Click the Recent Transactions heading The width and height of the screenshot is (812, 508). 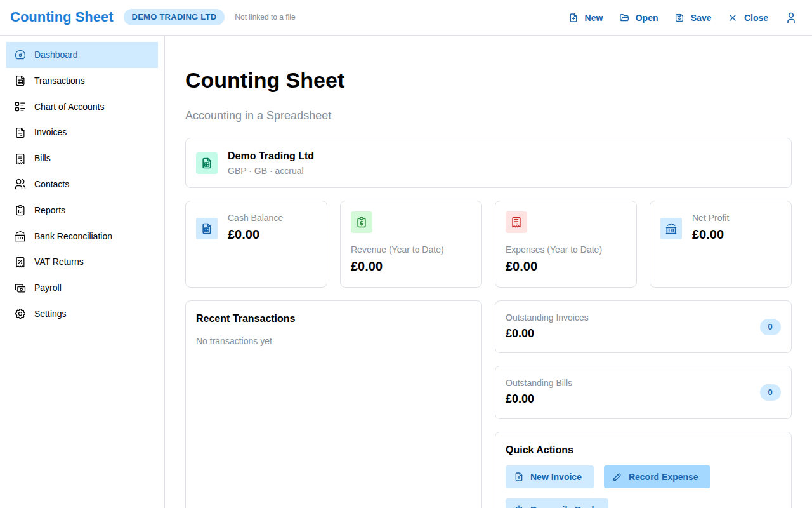point(246,319)
